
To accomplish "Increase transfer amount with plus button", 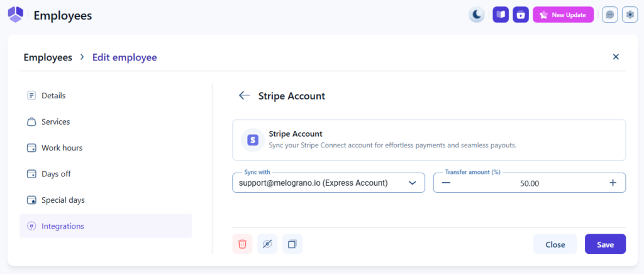I will (613, 183).
